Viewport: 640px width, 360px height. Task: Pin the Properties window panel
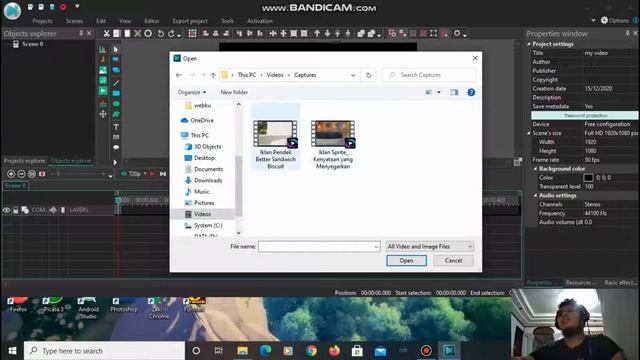click(627, 33)
